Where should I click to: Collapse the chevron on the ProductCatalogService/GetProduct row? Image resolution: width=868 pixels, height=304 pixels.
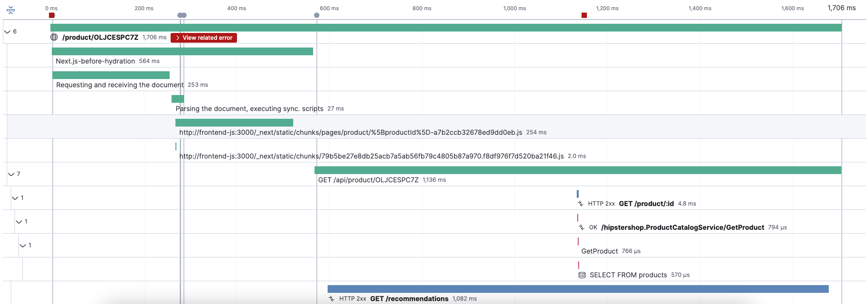[x=19, y=222]
